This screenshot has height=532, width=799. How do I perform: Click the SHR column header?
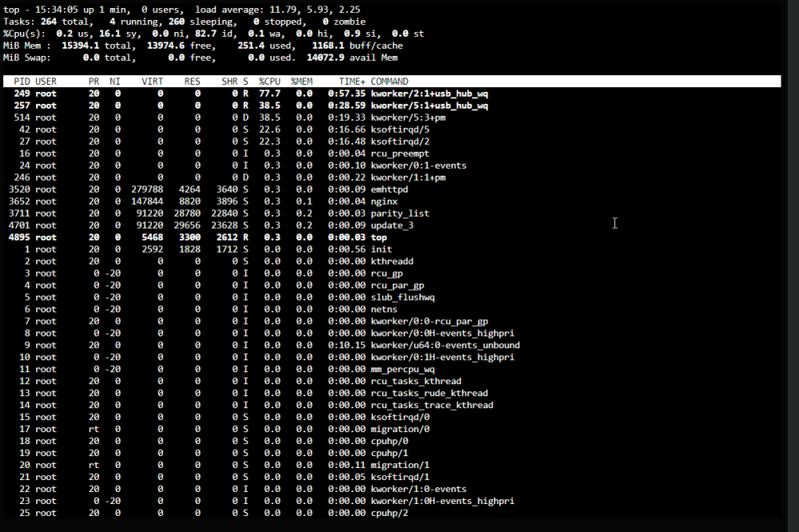point(230,81)
